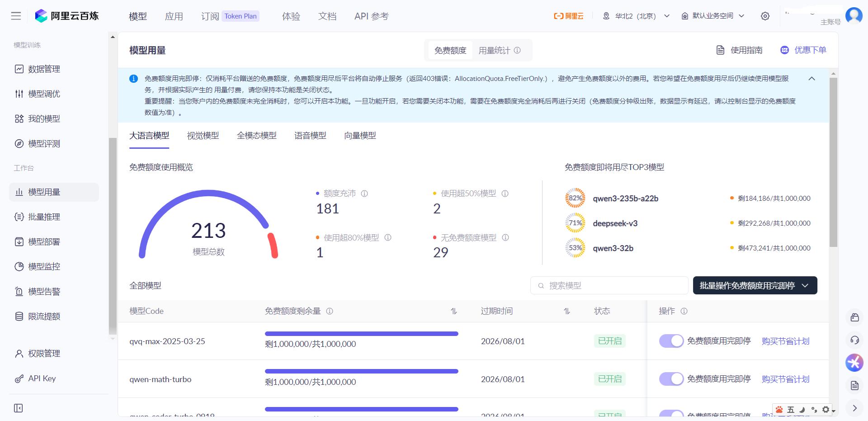Switch to the 用量统计 tab
The image size is (868, 421).
tap(494, 50)
